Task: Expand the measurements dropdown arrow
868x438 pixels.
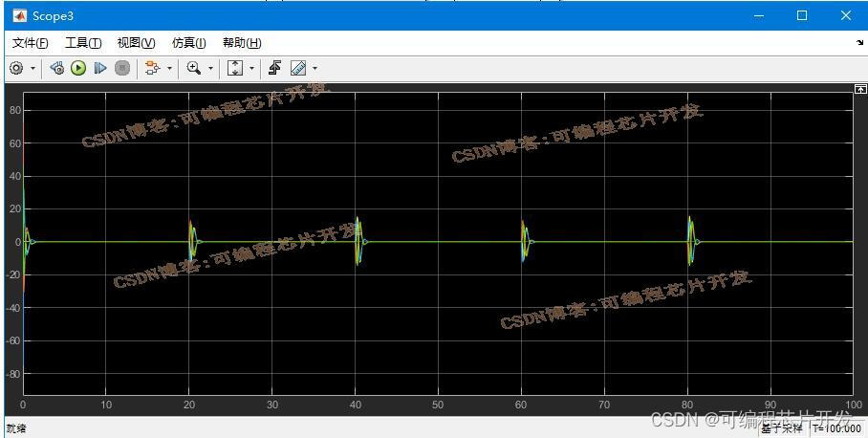Action: click(315, 68)
